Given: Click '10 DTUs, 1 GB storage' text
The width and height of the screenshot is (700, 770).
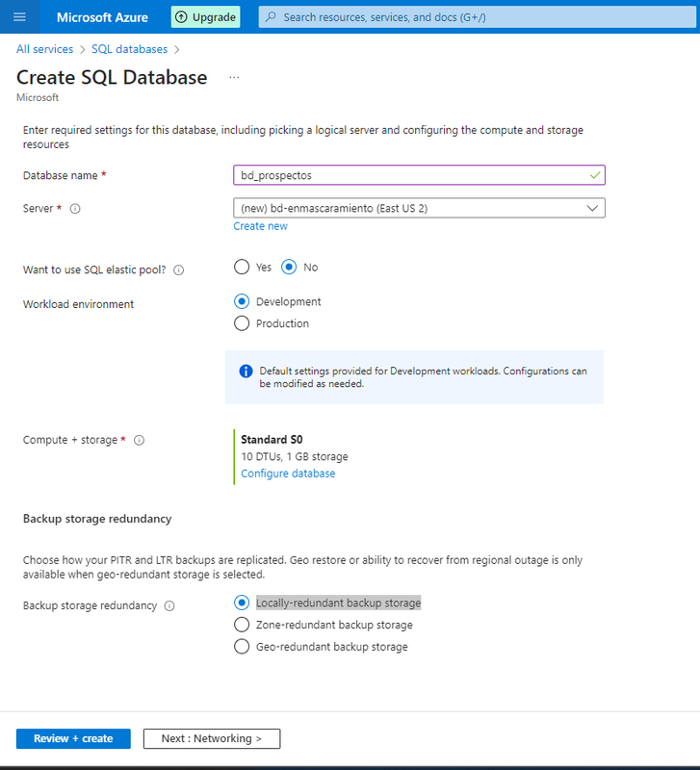Looking at the screenshot, I should (x=295, y=456).
